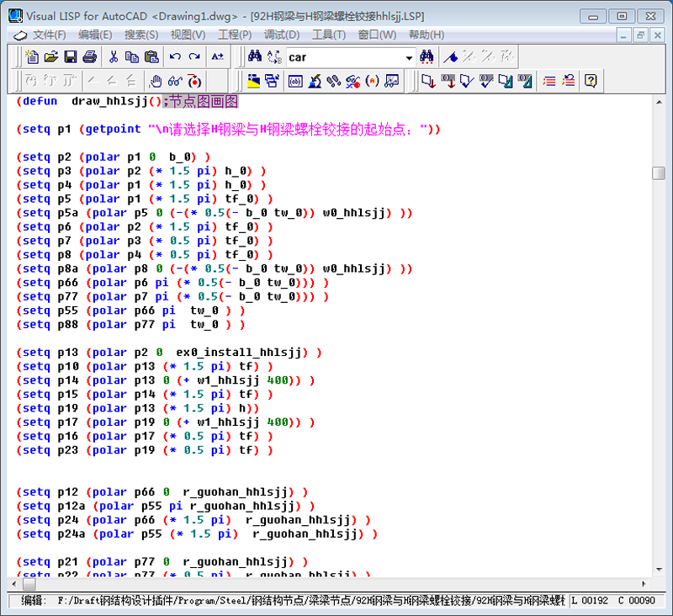Open the Watch window glasses-cross icon

click(352, 81)
